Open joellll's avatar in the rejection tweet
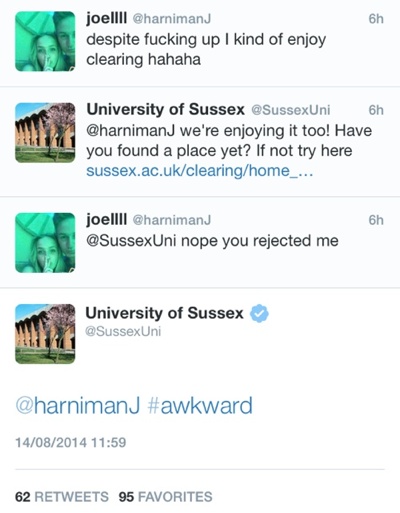 [45, 243]
